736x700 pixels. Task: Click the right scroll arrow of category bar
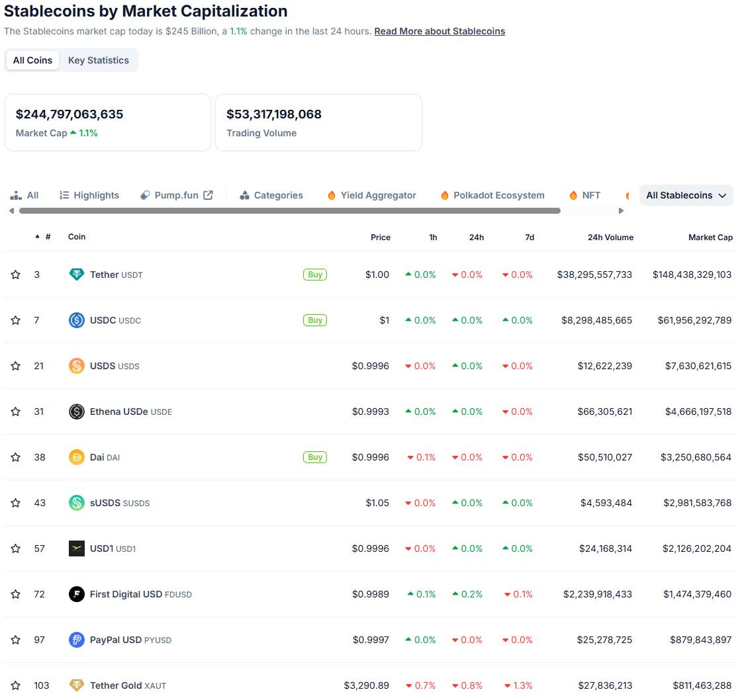621,210
